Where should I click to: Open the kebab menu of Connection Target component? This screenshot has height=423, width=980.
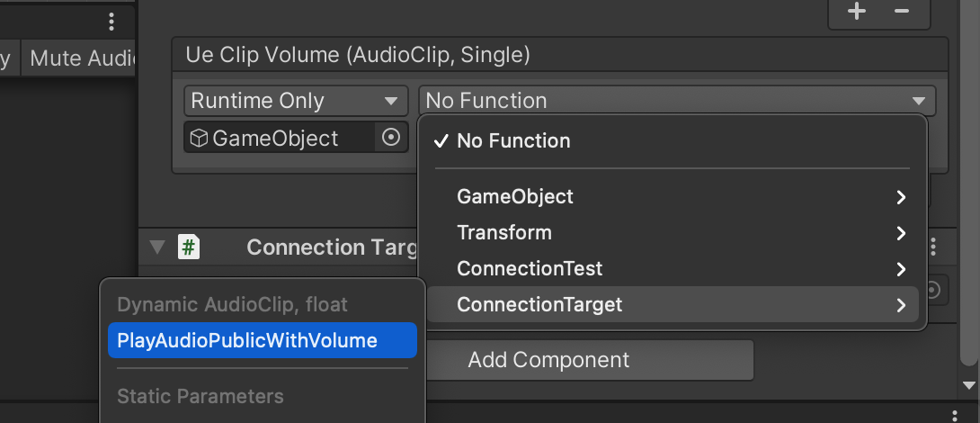point(933,247)
